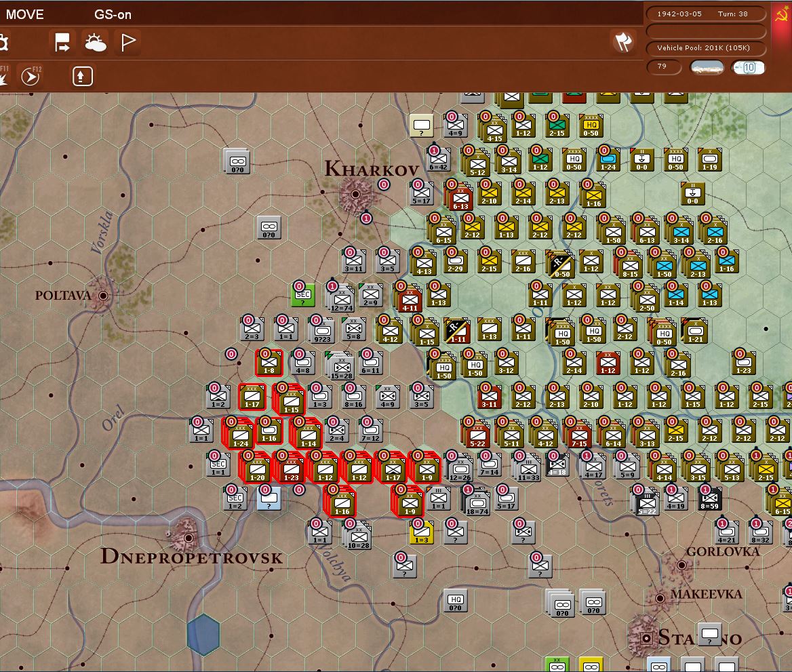The width and height of the screenshot is (792, 672).
Task: Click the F12 circular arrow icon
Action: point(31,77)
